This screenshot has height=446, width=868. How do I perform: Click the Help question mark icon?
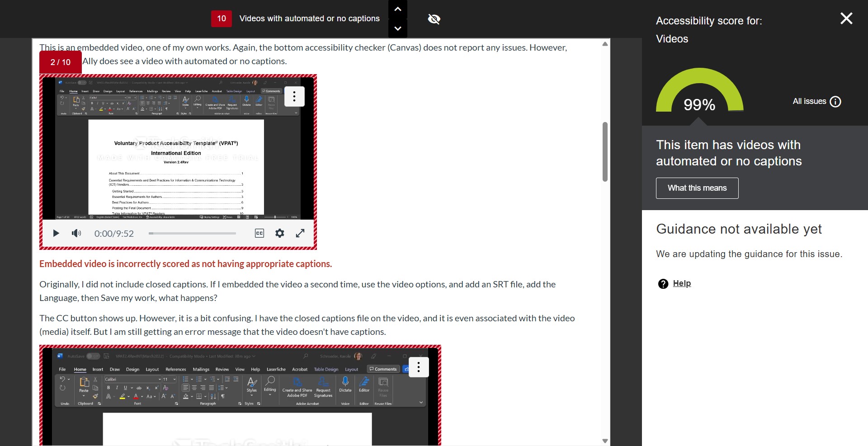pos(663,284)
